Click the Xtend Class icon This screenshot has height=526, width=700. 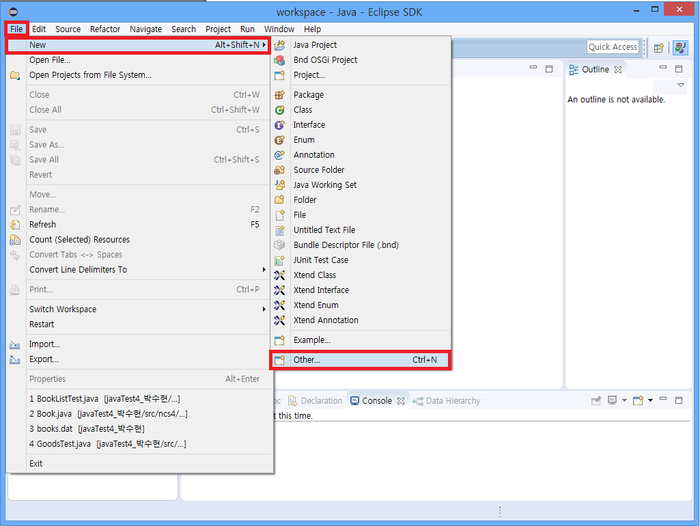[279, 275]
